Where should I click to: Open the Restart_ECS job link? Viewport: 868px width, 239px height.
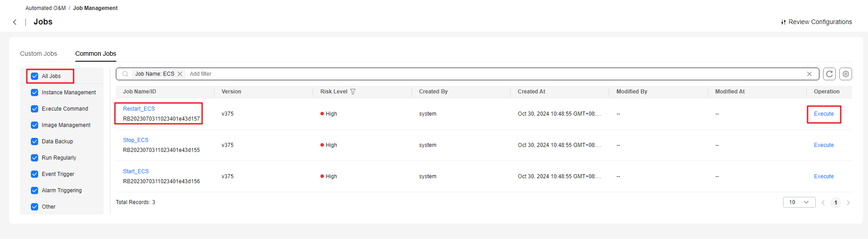click(x=139, y=109)
